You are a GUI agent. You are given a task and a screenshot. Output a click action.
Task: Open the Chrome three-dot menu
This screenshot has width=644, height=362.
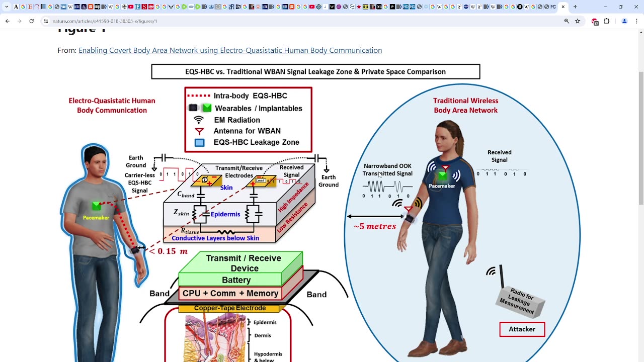pos(636,21)
